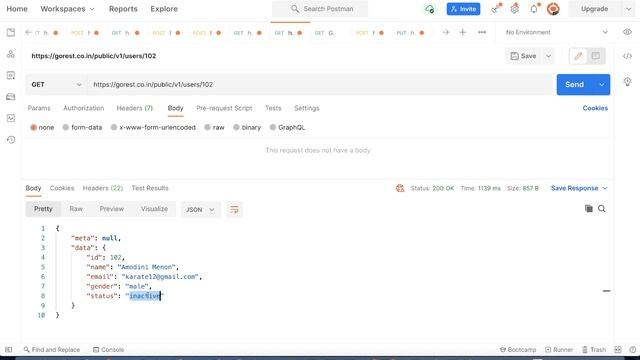Viewport: 640px width, 360px height.
Task: Switch response view to Raw
Action: [x=76, y=209]
